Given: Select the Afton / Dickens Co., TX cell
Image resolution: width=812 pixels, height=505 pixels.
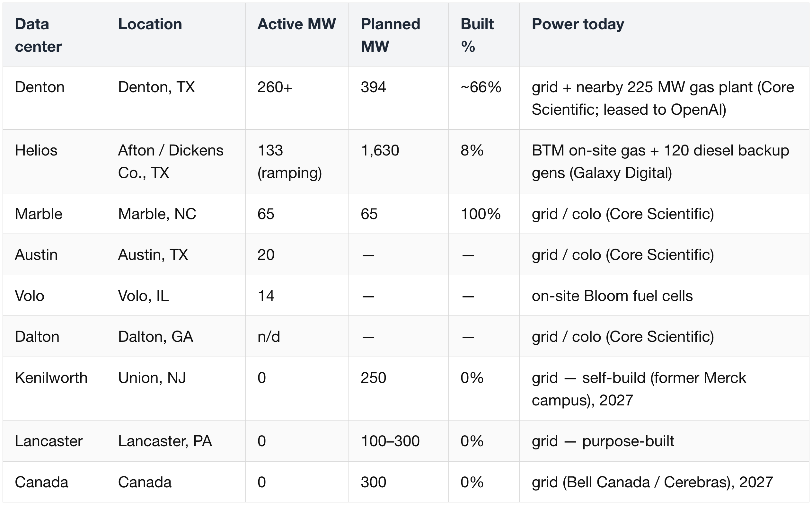Looking at the screenshot, I should point(176,161).
